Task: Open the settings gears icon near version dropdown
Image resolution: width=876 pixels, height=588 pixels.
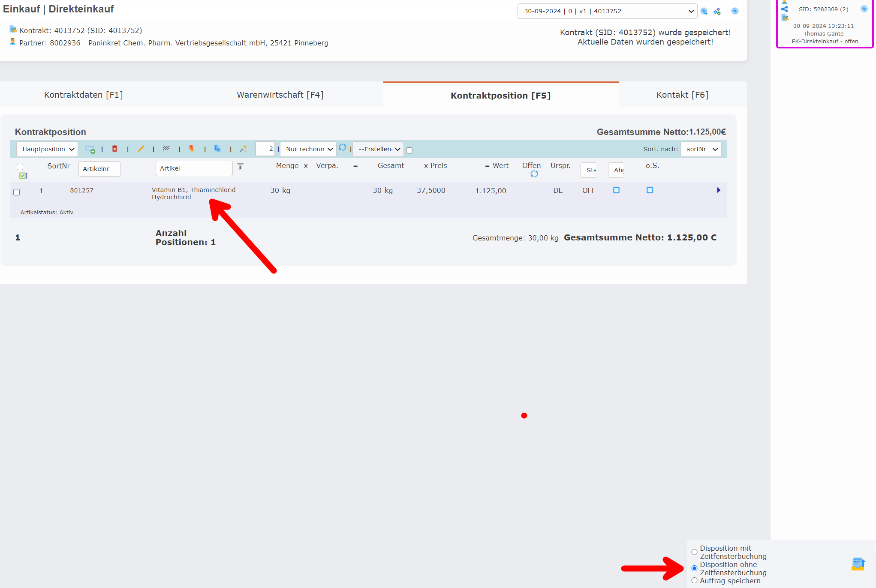Action: tap(717, 11)
